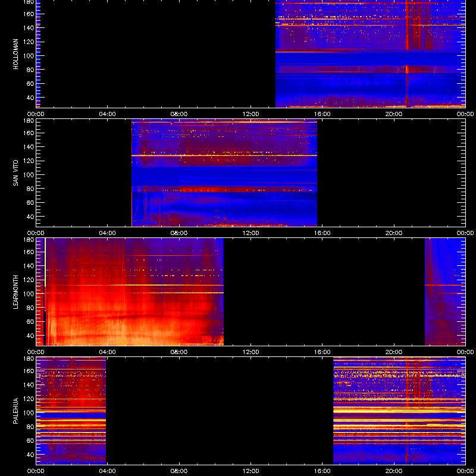Pick frequency 140 on Learmonth axis
The image size is (476, 476).
coord(30,266)
